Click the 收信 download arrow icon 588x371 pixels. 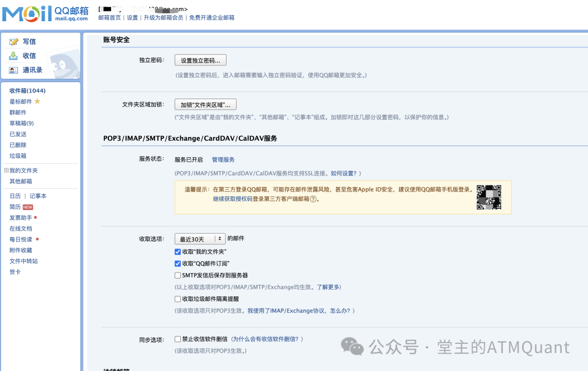pos(13,56)
